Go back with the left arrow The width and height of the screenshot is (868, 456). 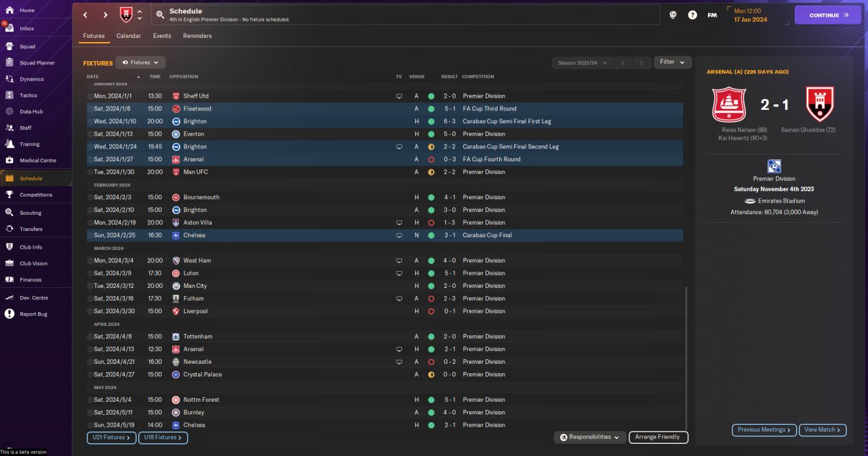(85, 15)
